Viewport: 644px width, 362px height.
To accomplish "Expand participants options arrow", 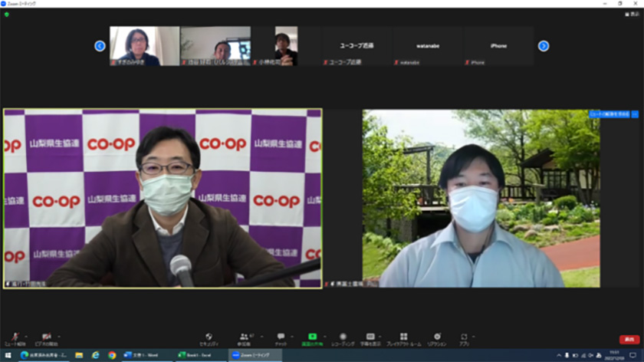I will click(261, 337).
